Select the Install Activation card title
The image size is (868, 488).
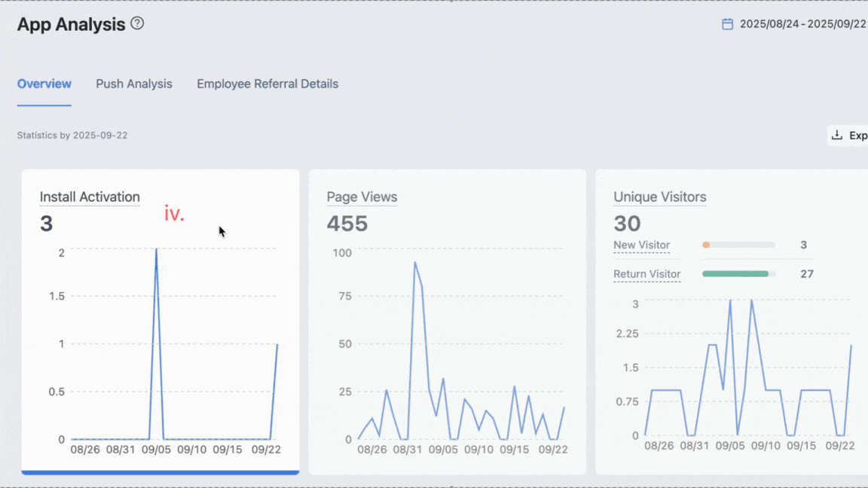coord(90,197)
